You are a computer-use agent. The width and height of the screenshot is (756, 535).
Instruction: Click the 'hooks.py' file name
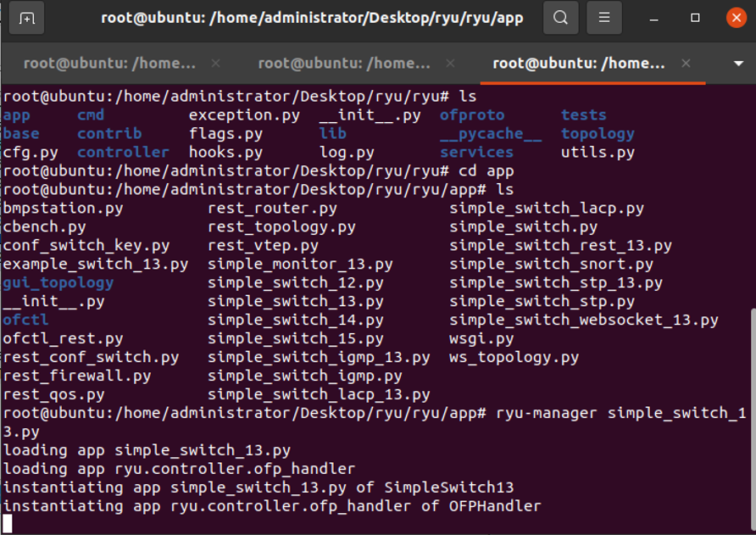tap(225, 153)
